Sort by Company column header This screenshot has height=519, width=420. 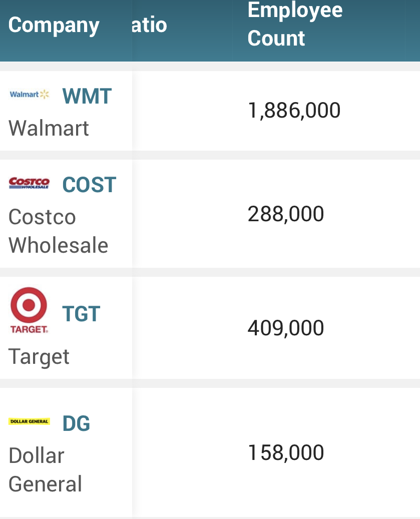click(54, 25)
